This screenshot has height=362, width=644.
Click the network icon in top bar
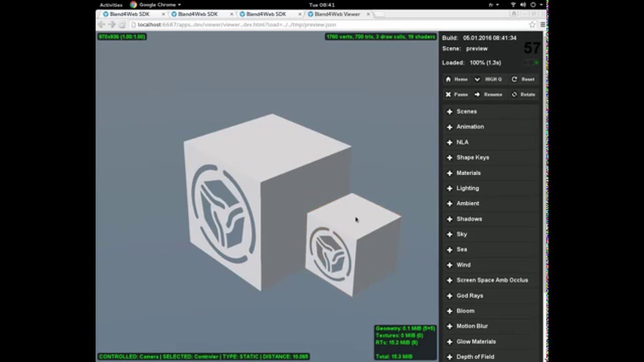pyautogui.click(x=514, y=5)
